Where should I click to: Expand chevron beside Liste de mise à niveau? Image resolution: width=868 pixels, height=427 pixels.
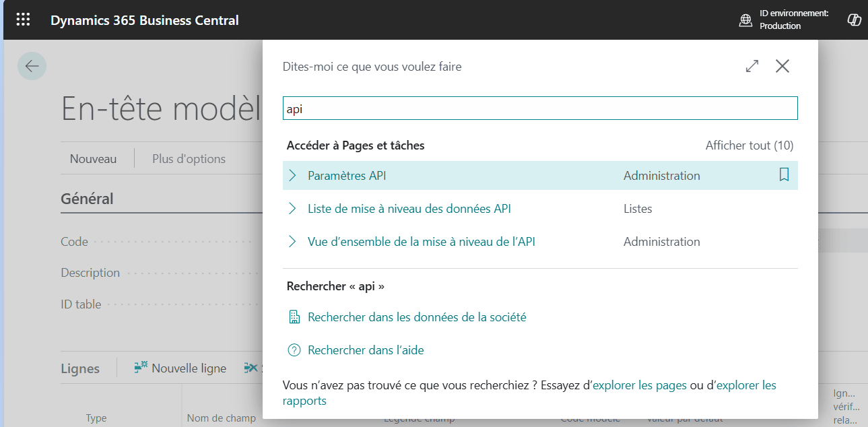pos(292,209)
